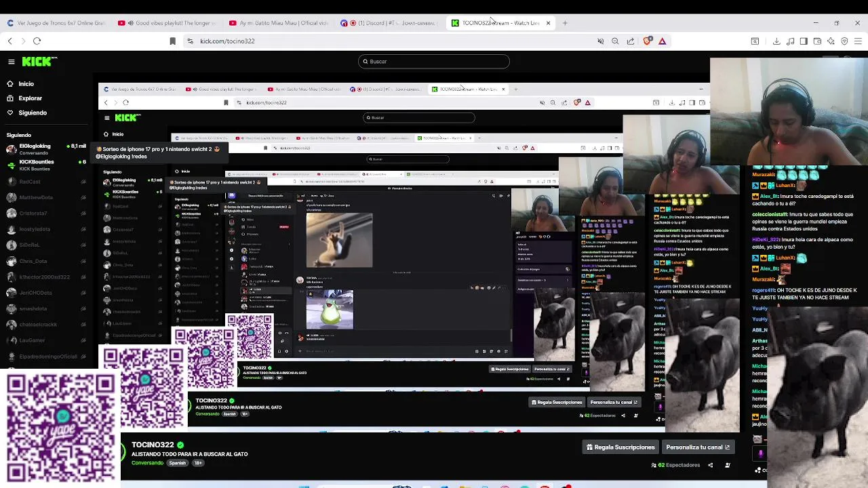
Task: Click the Regala Suscripciones button
Action: point(620,447)
